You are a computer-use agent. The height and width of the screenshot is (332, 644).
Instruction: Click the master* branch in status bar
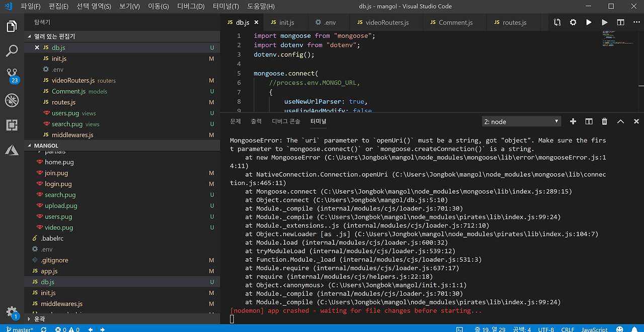click(20, 329)
